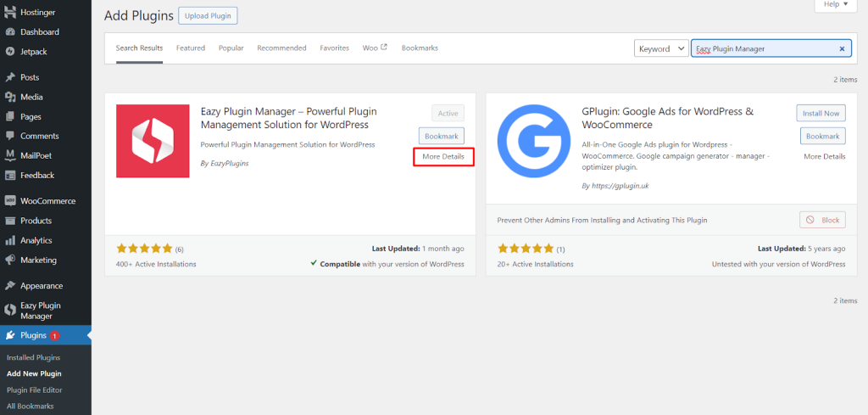Expand the Help dropdown tab

tap(836, 4)
